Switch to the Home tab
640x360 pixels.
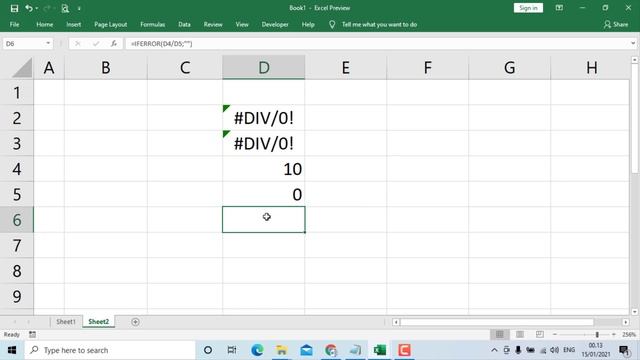[x=44, y=24]
